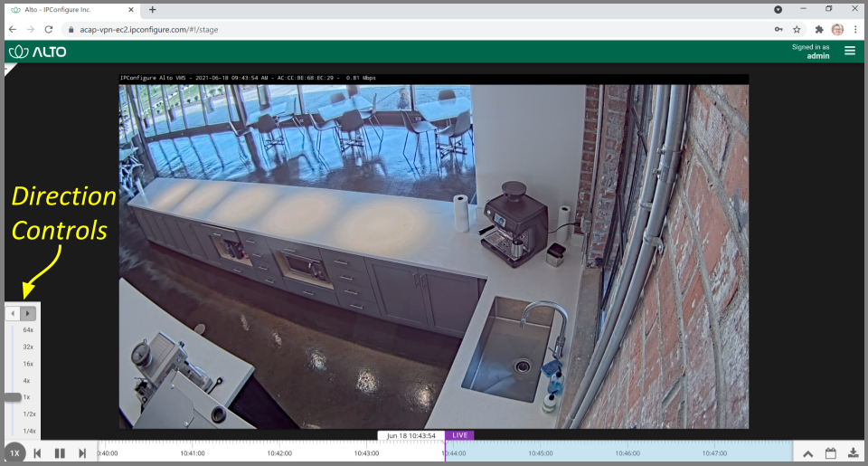Click the 10:43:00 timeline mark
The width and height of the screenshot is (868, 466).
click(366, 453)
